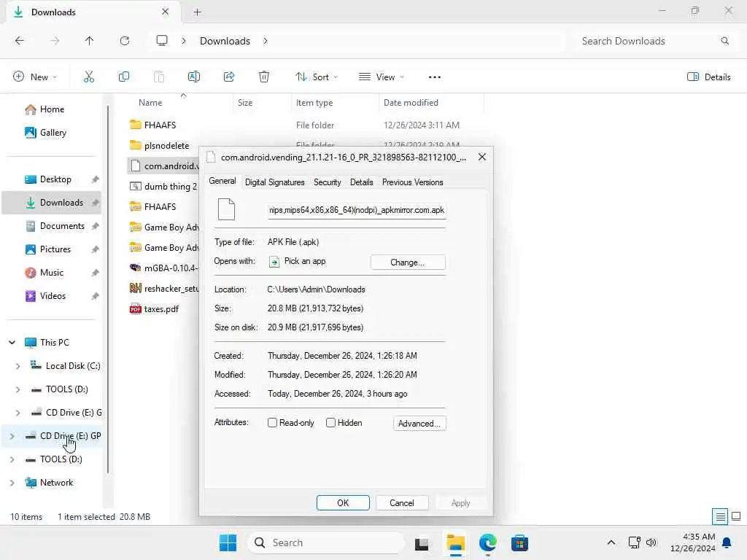This screenshot has width=747, height=560.
Task: Click the taskbar Search box
Action: tap(326, 542)
